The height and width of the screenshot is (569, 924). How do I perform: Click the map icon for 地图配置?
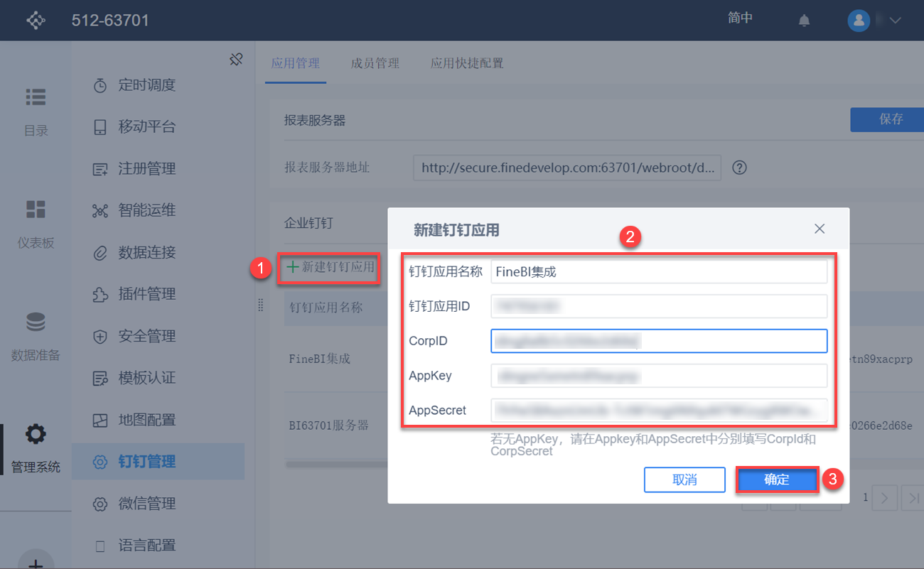tap(100, 421)
